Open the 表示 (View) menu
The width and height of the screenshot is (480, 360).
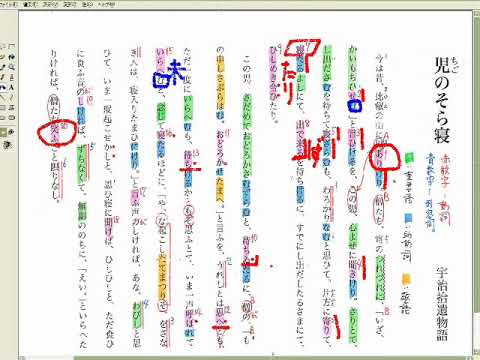(x=50, y=5)
